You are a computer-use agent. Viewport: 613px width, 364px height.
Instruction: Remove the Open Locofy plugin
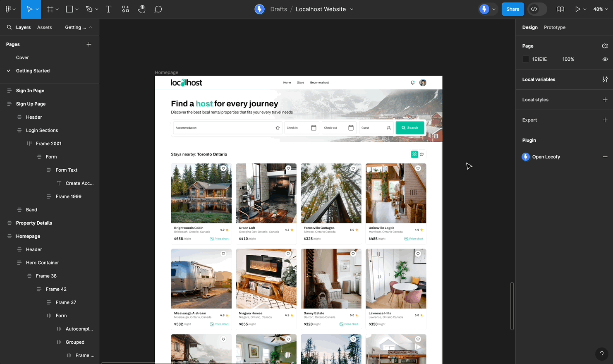[605, 157]
